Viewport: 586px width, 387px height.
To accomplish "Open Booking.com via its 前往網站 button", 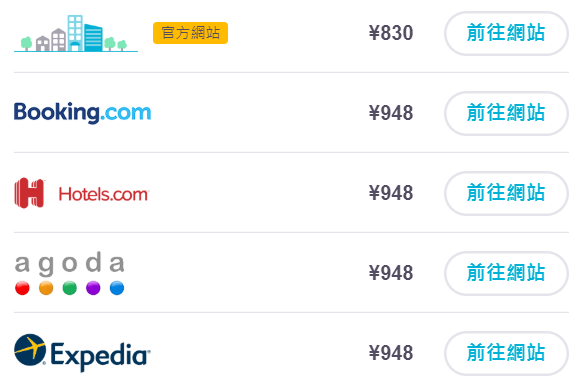I will coord(506,113).
